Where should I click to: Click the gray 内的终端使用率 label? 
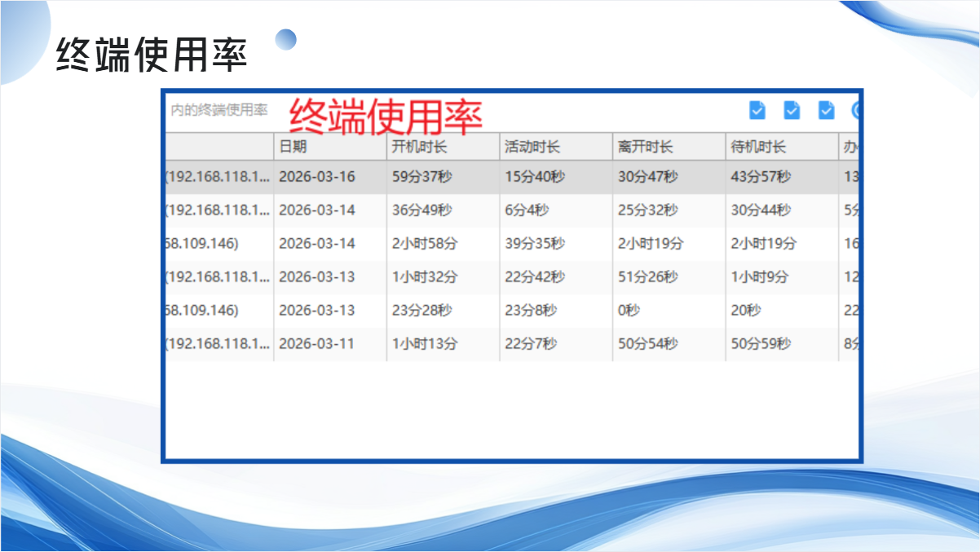tap(219, 110)
